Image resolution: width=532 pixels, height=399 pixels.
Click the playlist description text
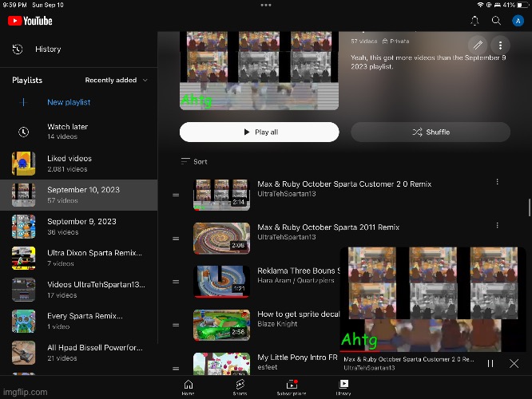(428, 62)
